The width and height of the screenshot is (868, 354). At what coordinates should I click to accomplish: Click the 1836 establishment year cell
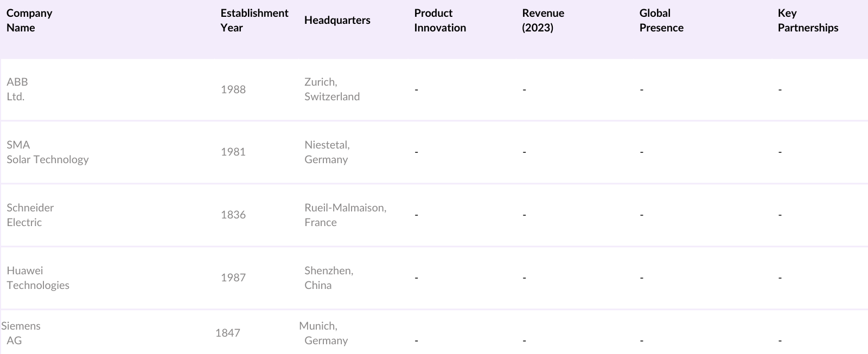tap(233, 215)
